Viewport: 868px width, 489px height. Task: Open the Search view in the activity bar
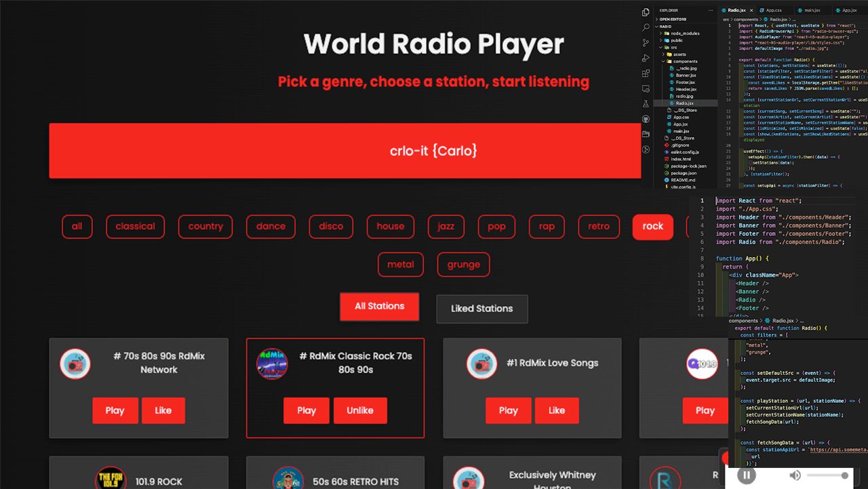645,28
